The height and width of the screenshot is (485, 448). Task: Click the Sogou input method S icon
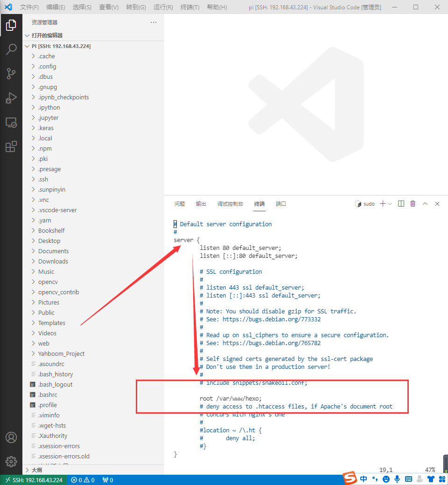pyautogui.click(x=350, y=478)
